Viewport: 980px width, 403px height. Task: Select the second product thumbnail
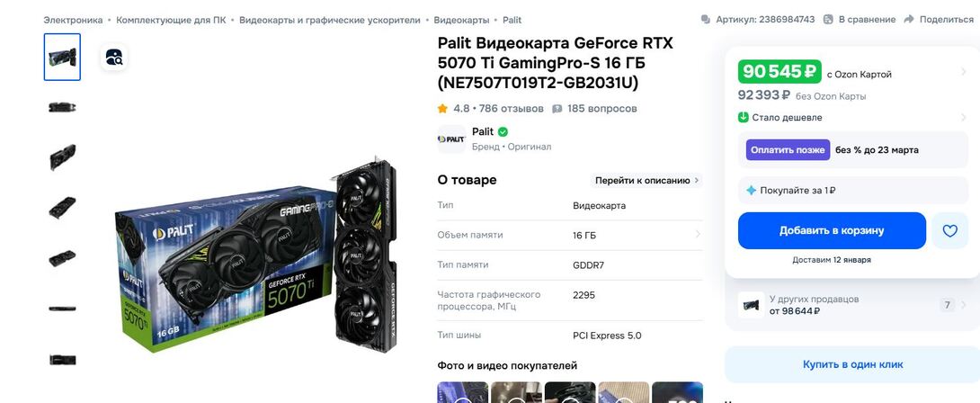click(x=62, y=107)
